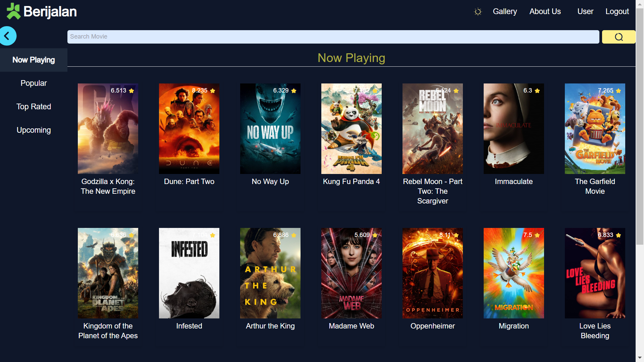Open the User profile link
The width and height of the screenshot is (644, 362).
tap(585, 11)
